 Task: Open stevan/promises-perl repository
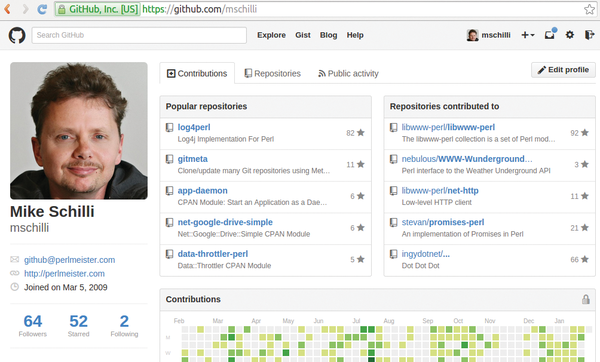click(443, 222)
